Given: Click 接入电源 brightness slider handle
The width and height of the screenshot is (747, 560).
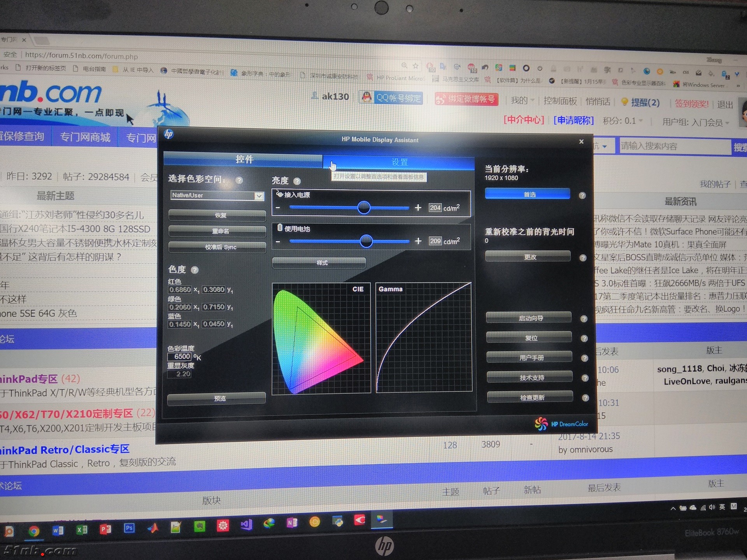Looking at the screenshot, I should (x=364, y=207).
